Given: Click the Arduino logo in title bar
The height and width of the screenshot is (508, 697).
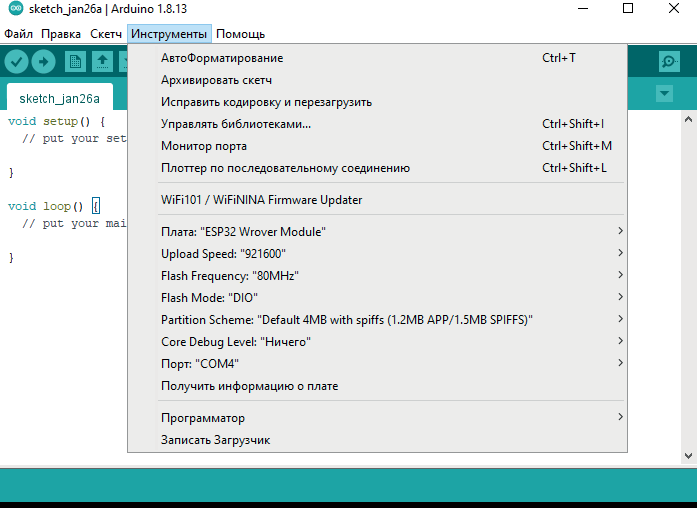Looking at the screenshot, I should tap(11, 9).
